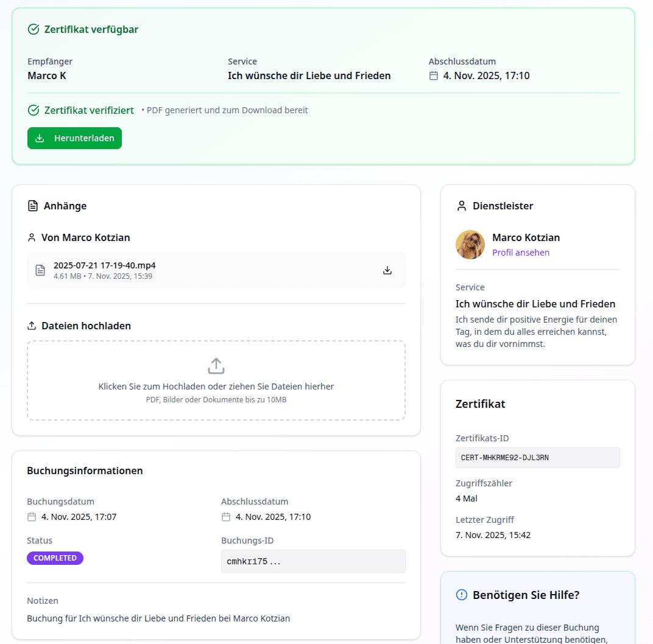Click the upload arrow icon in dropzone
This screenshot has height=644, width=653.
[216, 366]
